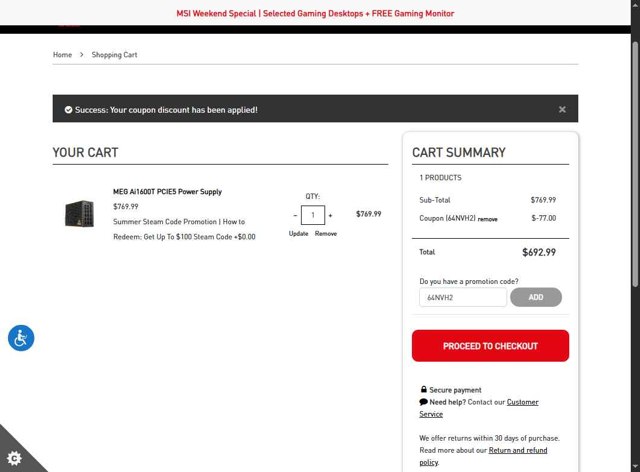The height and width of the screenshot is (472, 640).
Task: Click the Update quantity link
Action: tap(298, 234)
